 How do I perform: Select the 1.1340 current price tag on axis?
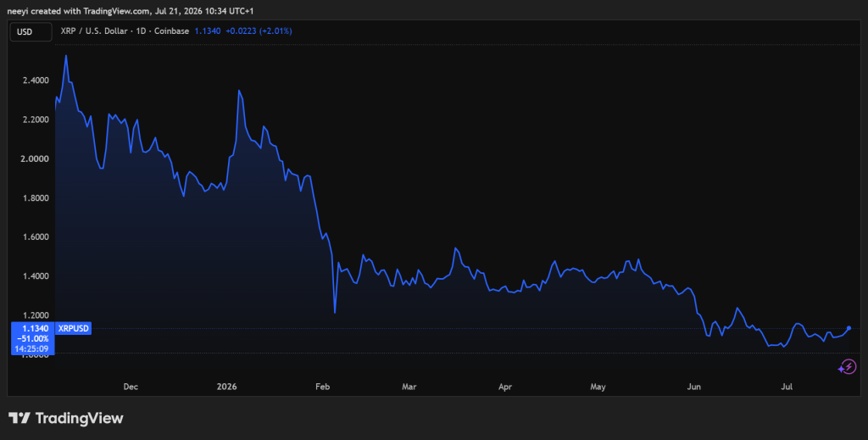[x=36, y=328]
